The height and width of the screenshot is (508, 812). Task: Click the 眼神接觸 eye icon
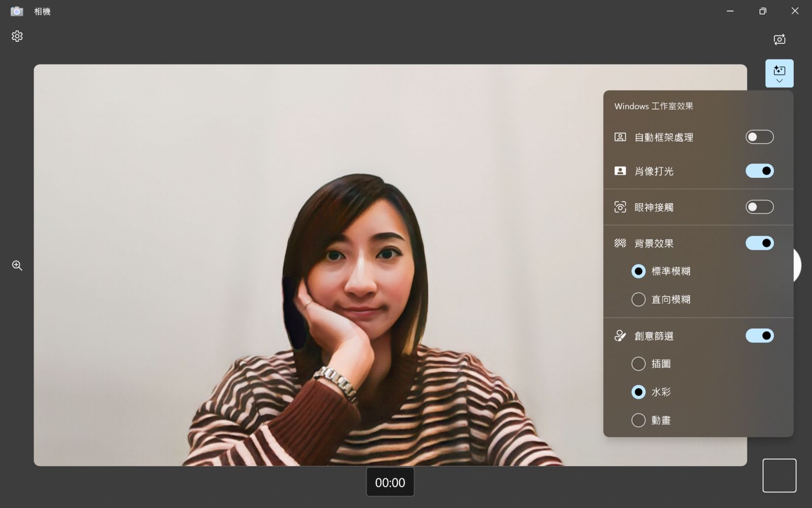pyautogui.click(x=620, y=207)
